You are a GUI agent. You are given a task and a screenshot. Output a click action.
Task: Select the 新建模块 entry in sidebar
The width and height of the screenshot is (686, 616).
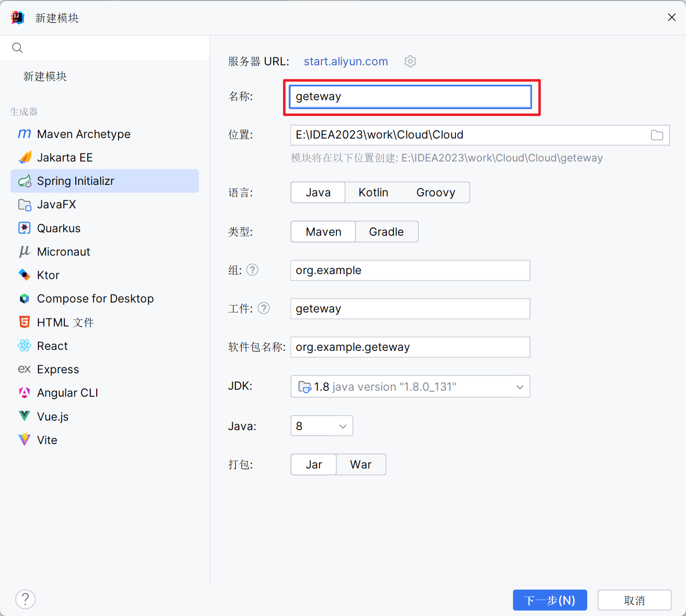tap(45, 76)
